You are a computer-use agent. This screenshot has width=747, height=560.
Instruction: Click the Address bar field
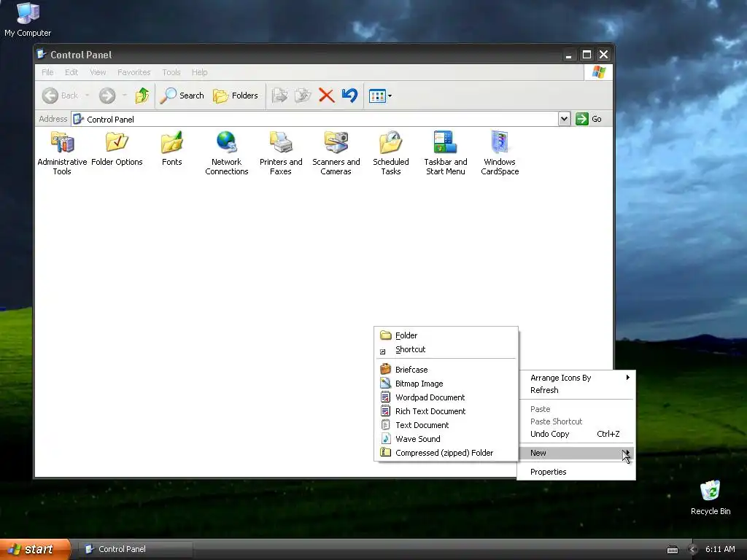click(x=314, y=119)
